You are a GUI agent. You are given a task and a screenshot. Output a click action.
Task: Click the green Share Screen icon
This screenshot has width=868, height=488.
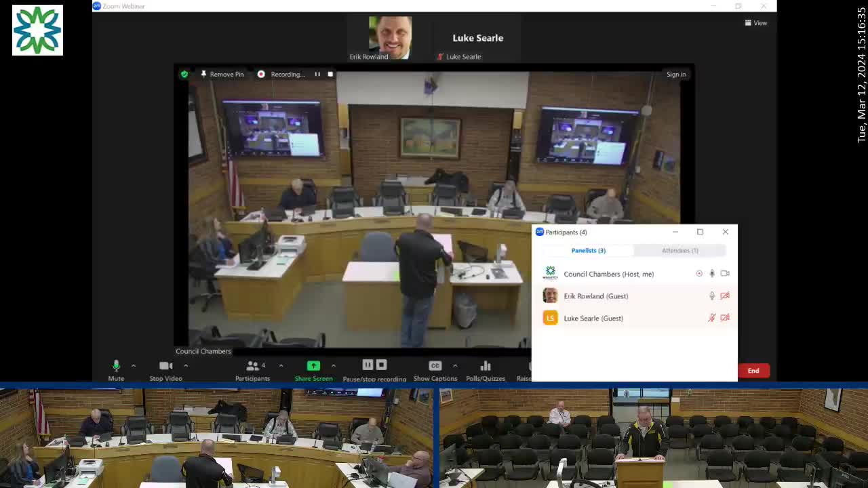(313, 366)
